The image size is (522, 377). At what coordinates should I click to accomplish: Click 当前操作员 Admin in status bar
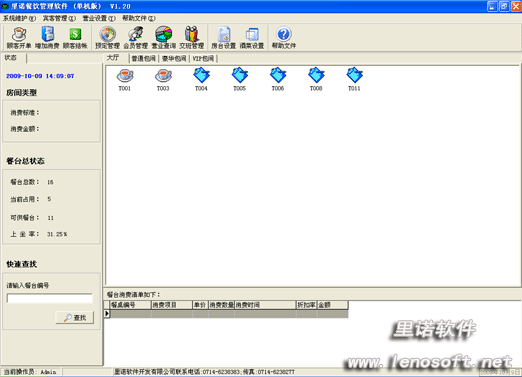point(30,372)
